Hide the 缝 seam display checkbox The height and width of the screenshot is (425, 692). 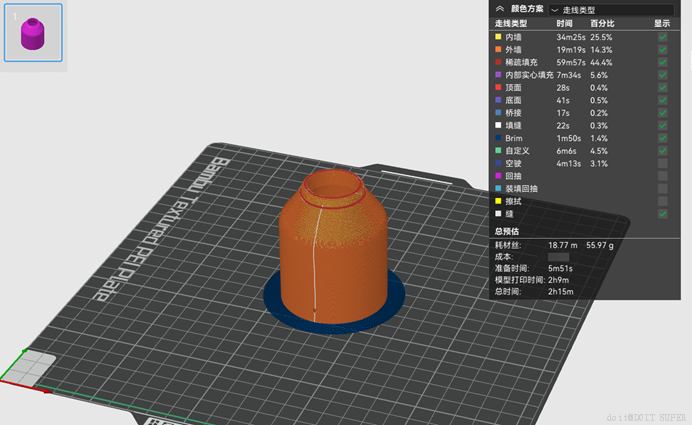(x=662, y=214)
